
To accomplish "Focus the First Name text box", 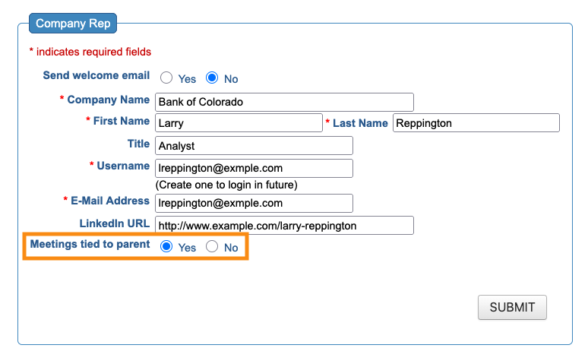I will [239, 123].
